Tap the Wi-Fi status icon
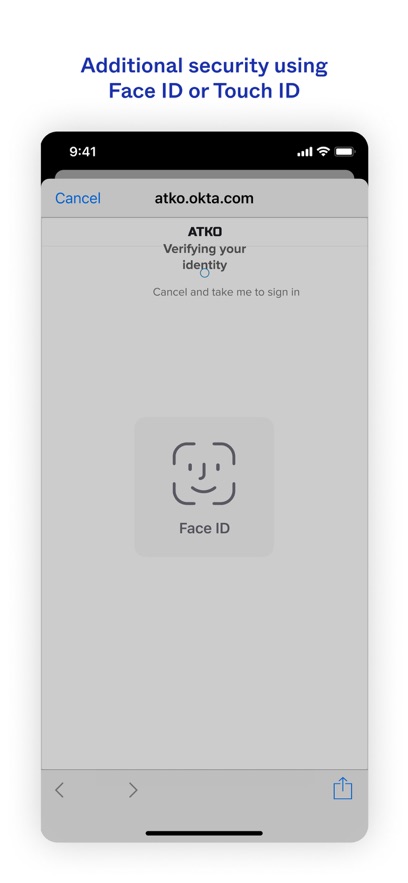408x883 pixels. [323, 151]
